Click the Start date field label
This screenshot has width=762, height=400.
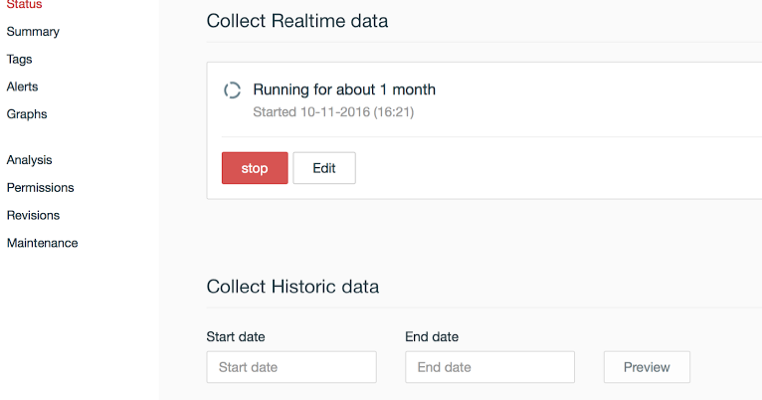tap(235, 337)
